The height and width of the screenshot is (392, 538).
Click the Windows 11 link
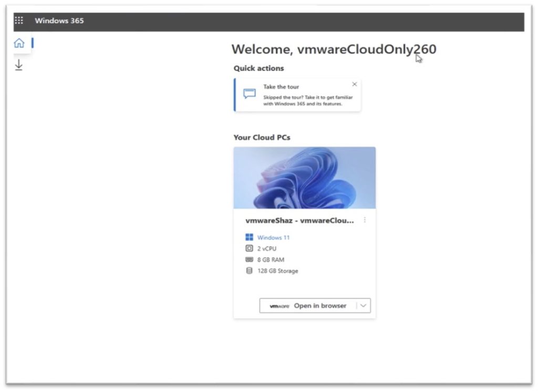[273, 238]
